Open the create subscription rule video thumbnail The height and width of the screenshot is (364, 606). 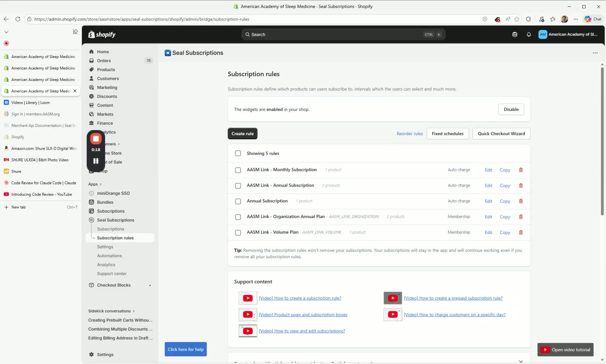click(x=248, y=298)
